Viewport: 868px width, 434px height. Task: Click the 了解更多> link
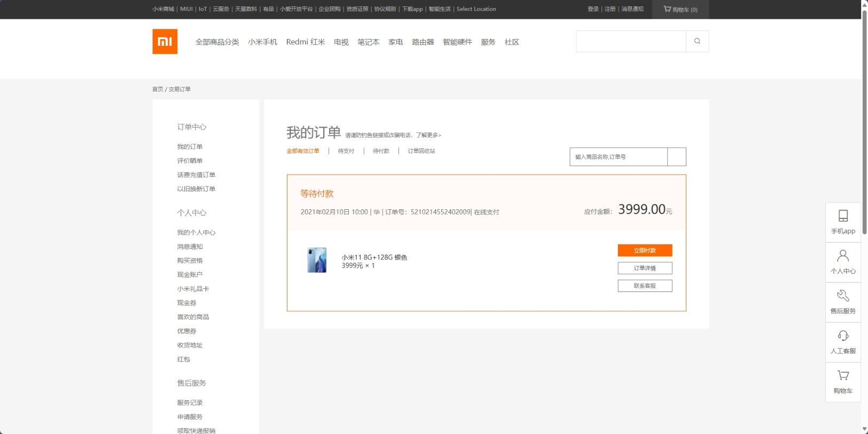[428, 135]
